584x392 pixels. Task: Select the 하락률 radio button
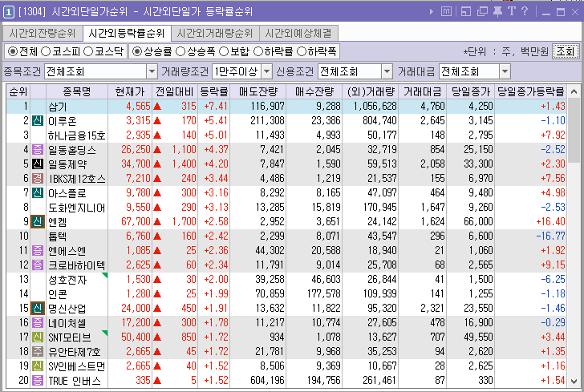[x=258, y=51]
